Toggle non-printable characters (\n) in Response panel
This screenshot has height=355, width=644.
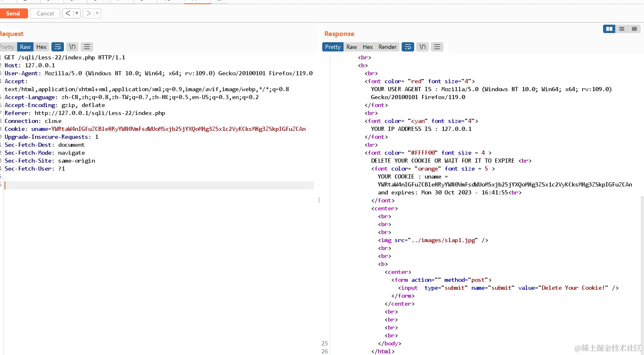[423, 47]
